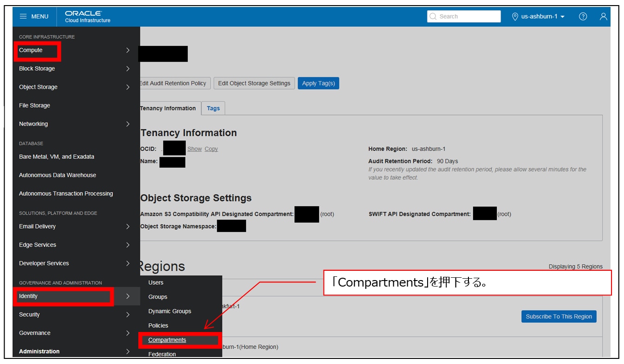
Task: Expand the Security submenu chevron
Action: tap(128, 315)
